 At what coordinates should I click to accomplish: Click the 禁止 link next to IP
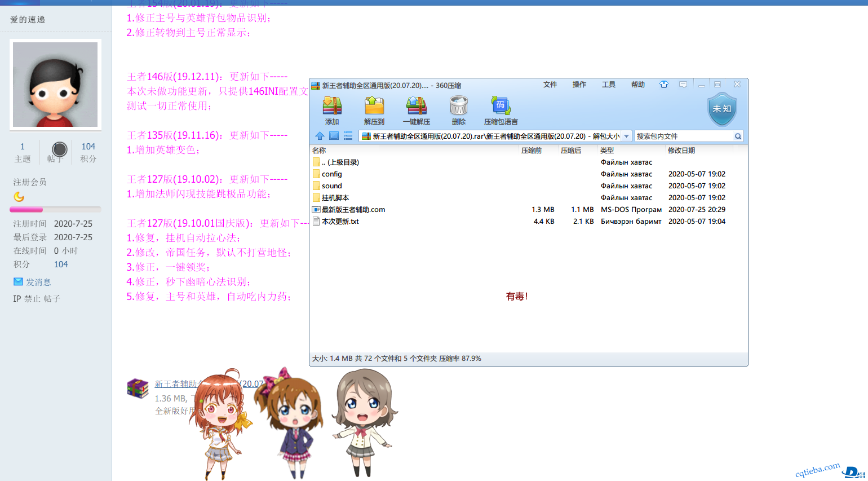pyautogui.click(x=32, y=299)
